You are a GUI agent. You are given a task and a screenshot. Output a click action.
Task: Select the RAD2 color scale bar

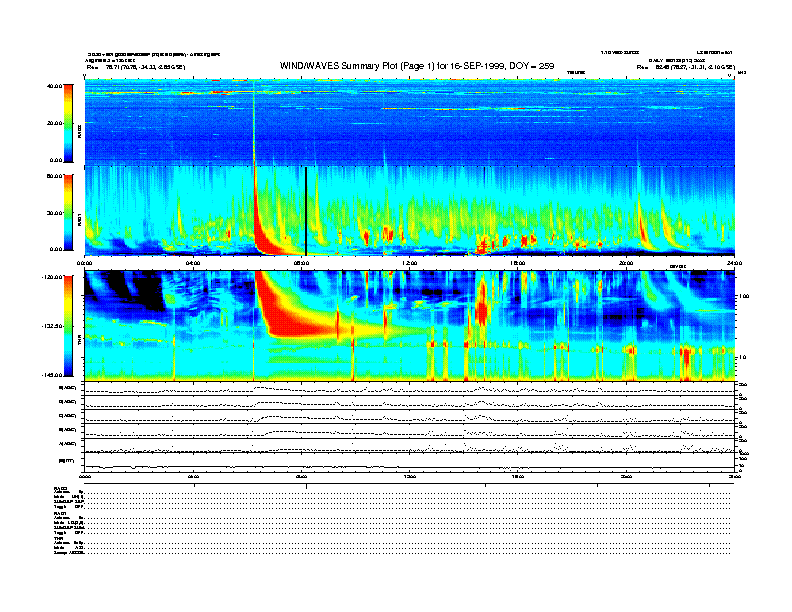[x=68, y=123]
